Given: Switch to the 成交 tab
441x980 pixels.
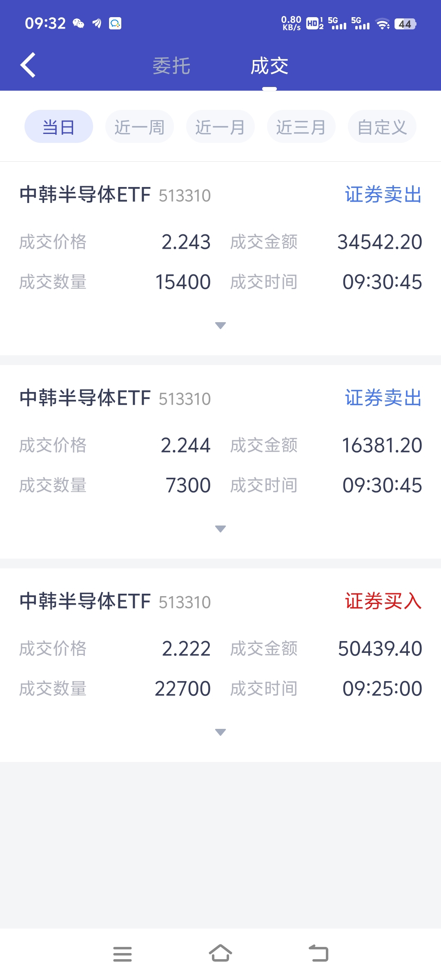Looking at the screenshot, I should click(269, 66).
